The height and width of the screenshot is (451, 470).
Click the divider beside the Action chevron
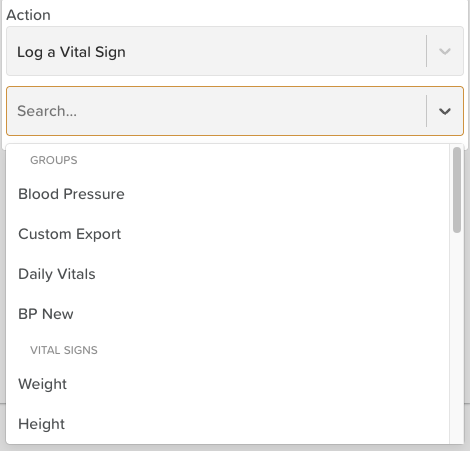[x=426, y=51]
